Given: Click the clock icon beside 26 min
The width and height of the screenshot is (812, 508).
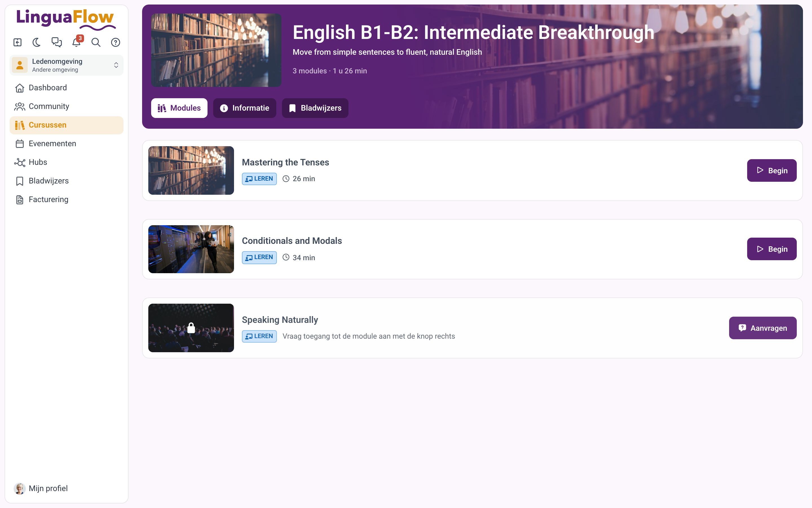Looking at the screenshot, I should [286, 179].
